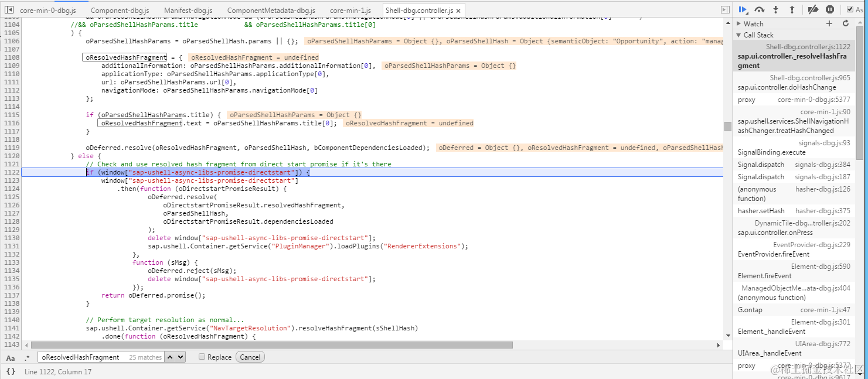Click highlighted oResolvedHashFragment on line 1108
868x379 pixels.
(x=124, y=57)
